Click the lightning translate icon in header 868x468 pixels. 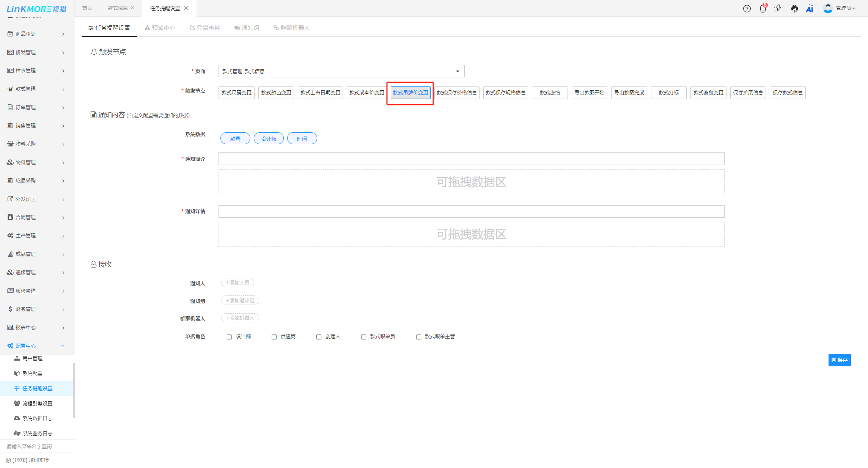click(x=777, y=8)
